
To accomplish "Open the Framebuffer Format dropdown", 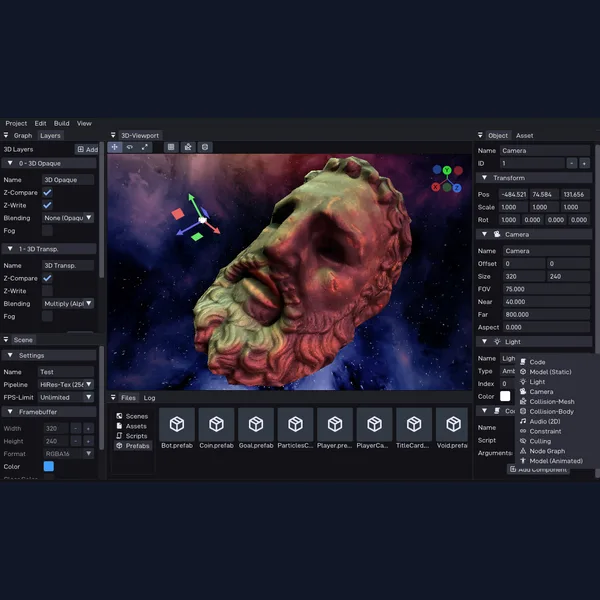I will 68,453.
